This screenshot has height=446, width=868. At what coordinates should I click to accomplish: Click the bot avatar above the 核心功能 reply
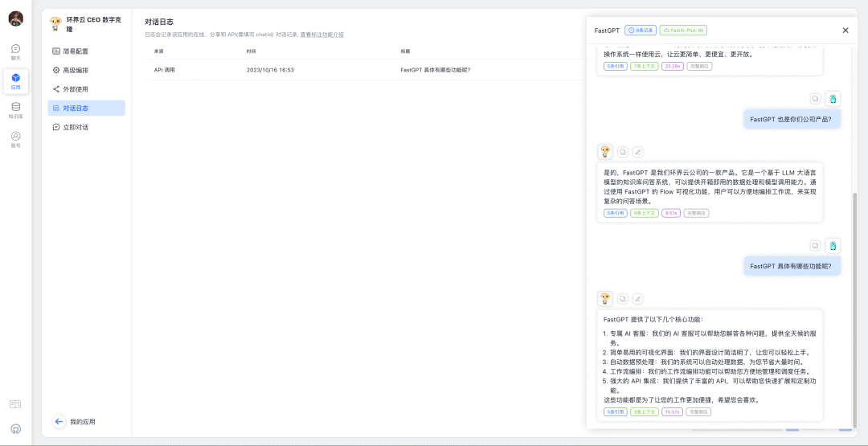coord(605,299)
